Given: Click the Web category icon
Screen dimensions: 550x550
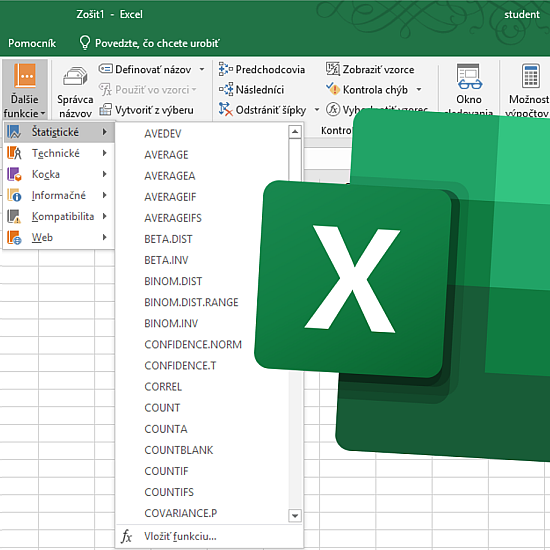Looking at the screenshot, I should (x=14, y=237).
